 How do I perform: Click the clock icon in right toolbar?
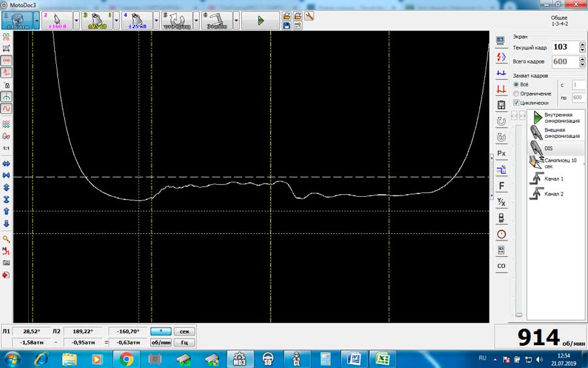point(501,234)
